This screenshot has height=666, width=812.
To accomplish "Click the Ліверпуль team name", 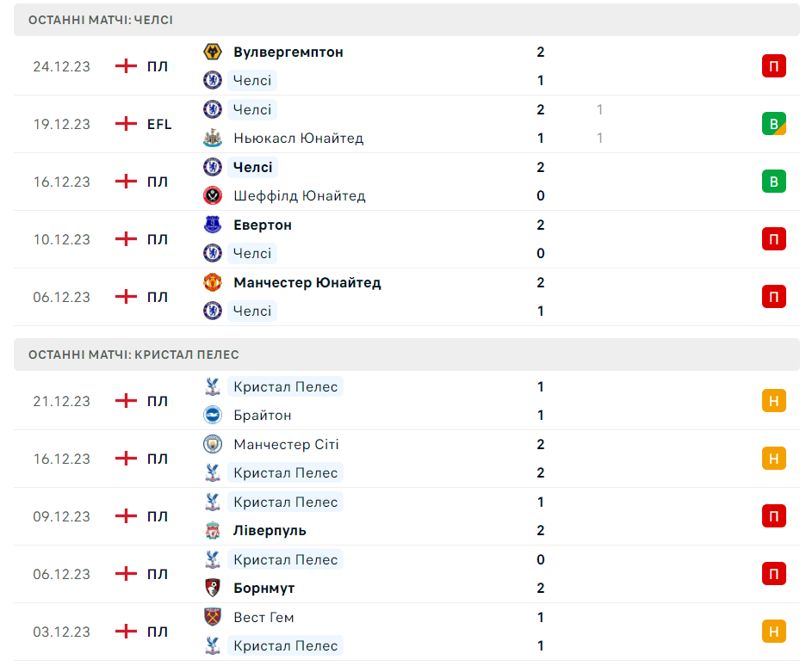I will (270, 530).
